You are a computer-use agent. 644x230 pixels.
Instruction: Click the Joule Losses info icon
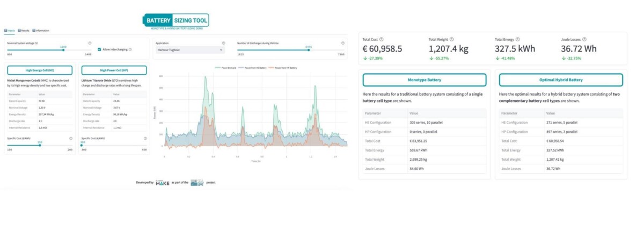(x=584, y=39)
